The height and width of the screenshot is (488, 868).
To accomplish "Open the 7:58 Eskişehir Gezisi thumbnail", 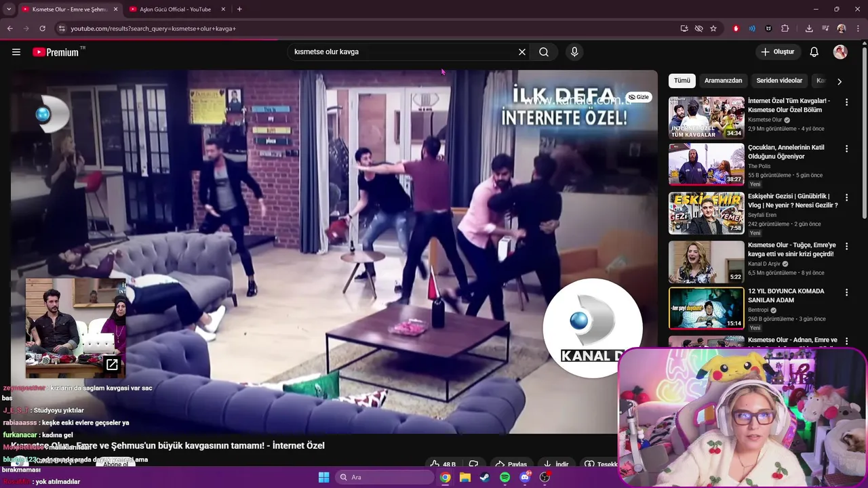I will [x=707, y=213].
